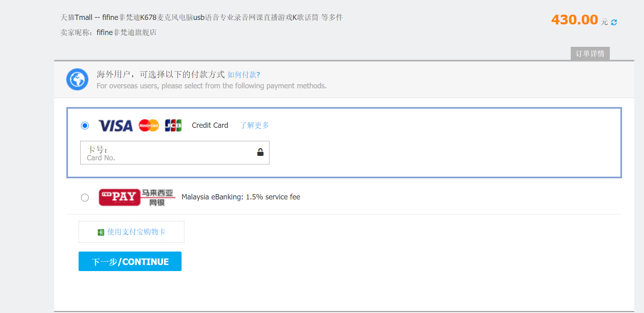Click the VISA logo
644x313 pixels.
pyautogui.click(x=116, y=125)
